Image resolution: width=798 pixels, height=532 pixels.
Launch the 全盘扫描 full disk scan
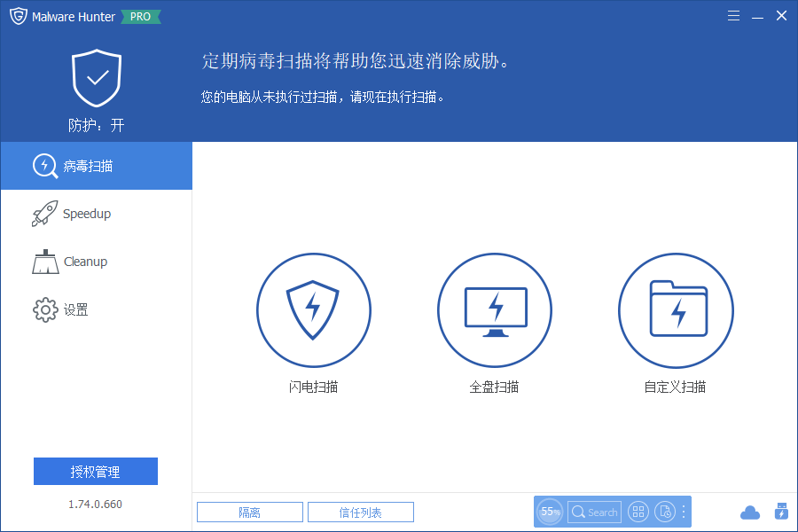pos(494,310)
